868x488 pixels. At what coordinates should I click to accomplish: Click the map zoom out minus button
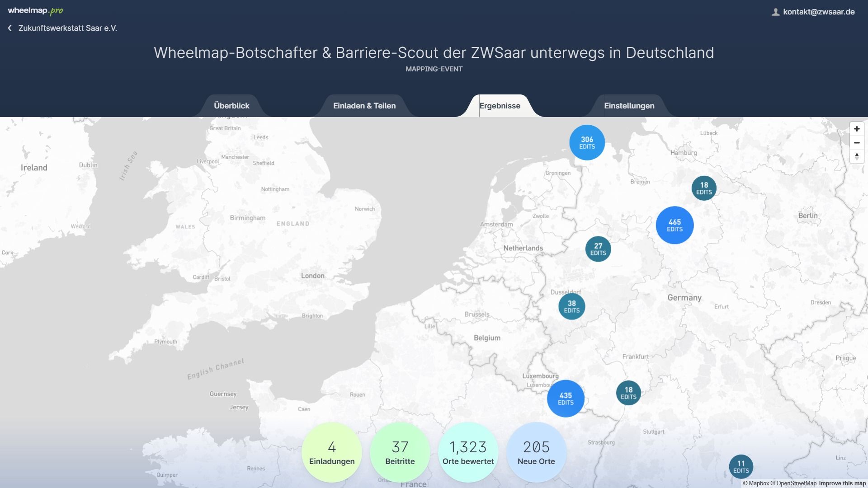click(857, 143)
